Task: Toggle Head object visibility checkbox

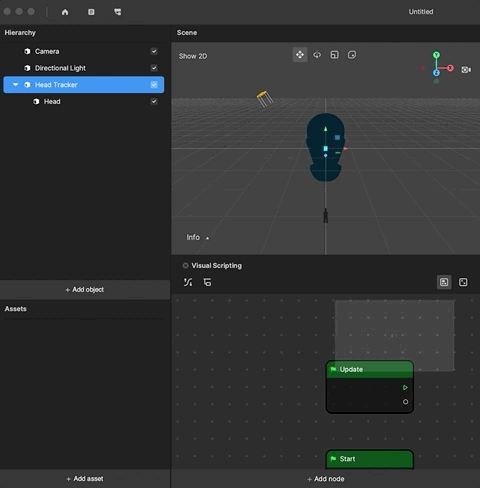Action: click(x=154, y=101)
